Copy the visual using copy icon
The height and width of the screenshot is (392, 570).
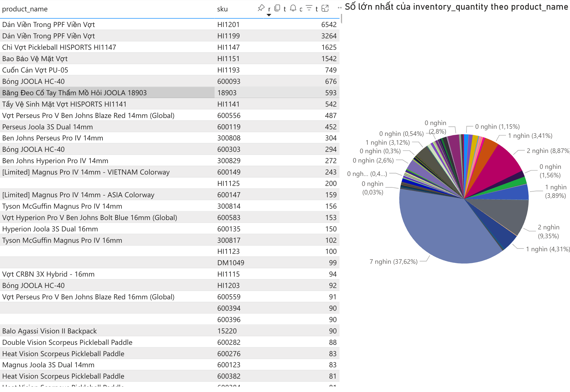click(x=277, y=8)
